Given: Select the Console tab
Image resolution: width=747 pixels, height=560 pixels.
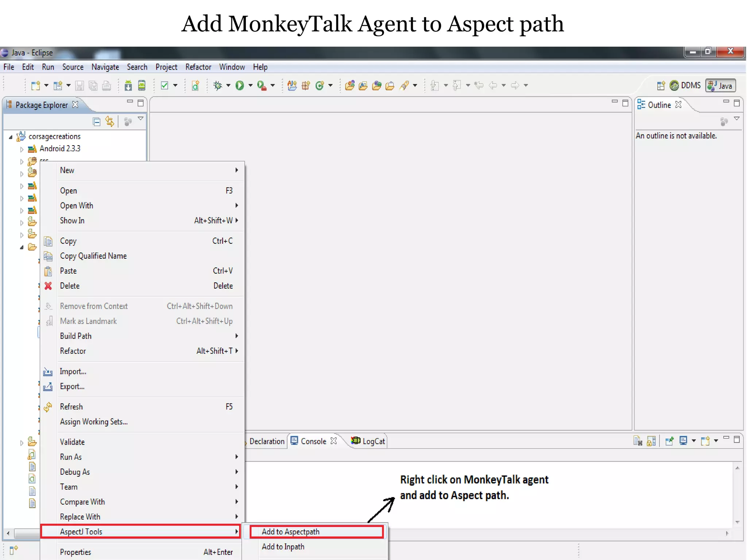Looking at the screenshot, I should click(x=313, y=441).
